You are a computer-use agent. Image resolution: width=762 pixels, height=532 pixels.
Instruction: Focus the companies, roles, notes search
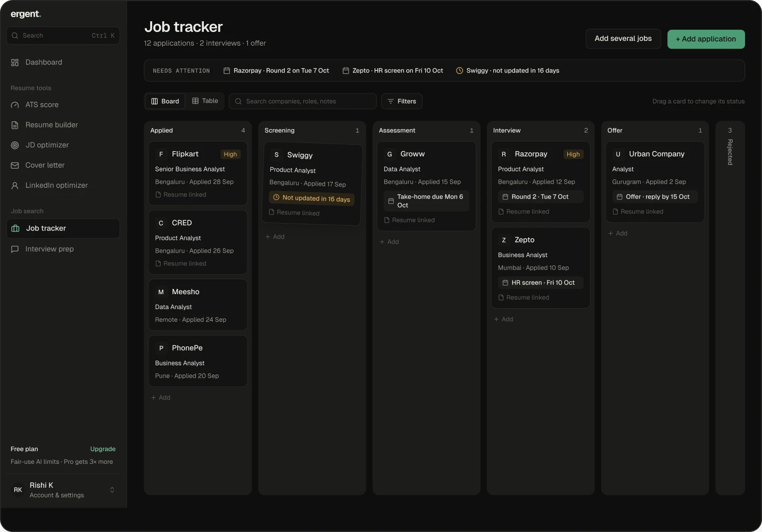click(303, 101)
